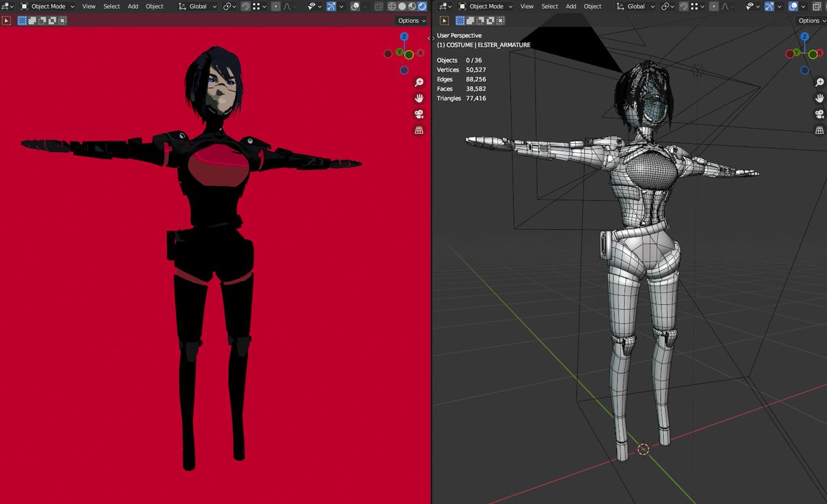Open pivot point dropdown in wireframe viewport
The height and width of the screenshot is (504, 827).
[667, 6]
